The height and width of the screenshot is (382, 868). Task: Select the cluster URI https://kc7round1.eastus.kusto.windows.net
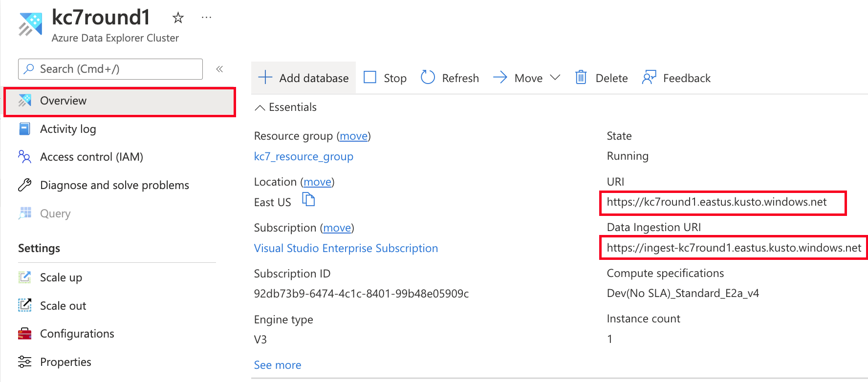pyautogui.click(x=716, y=202)
